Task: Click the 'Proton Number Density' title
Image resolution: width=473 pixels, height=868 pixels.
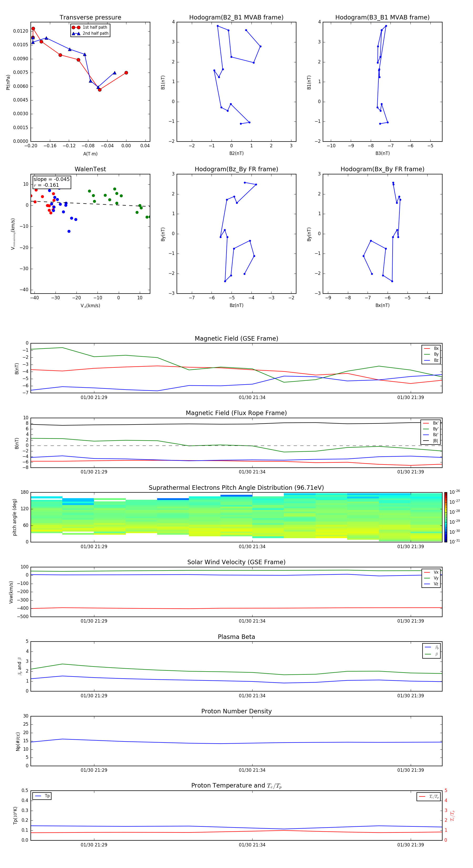Action: [x=236, y=711]
